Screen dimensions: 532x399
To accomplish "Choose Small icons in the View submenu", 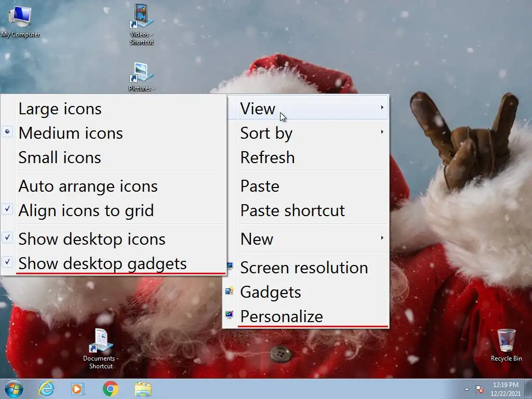I will tap(114, 157).
